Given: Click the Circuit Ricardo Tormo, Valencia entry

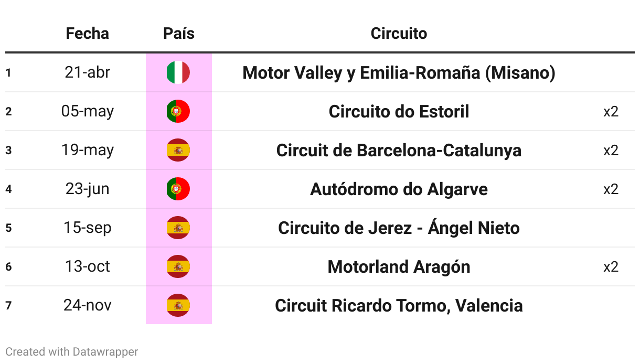Looking at the screenshot, I should point(399,305).
